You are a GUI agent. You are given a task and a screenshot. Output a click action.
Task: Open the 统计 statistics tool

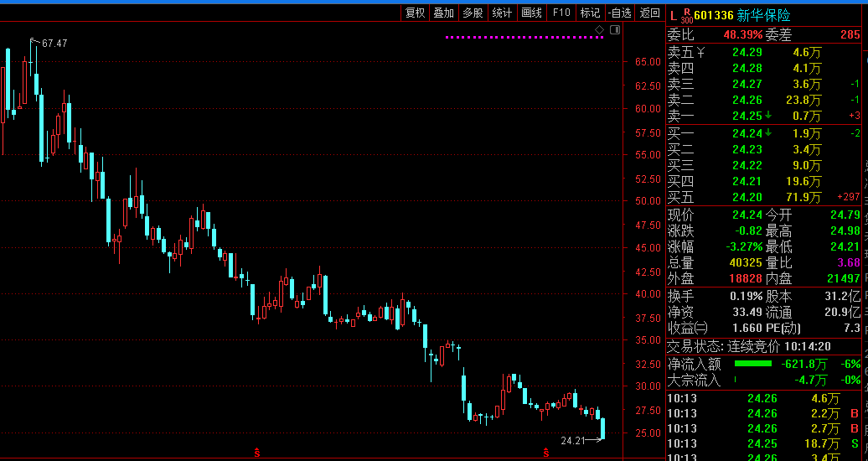(502, 13)
